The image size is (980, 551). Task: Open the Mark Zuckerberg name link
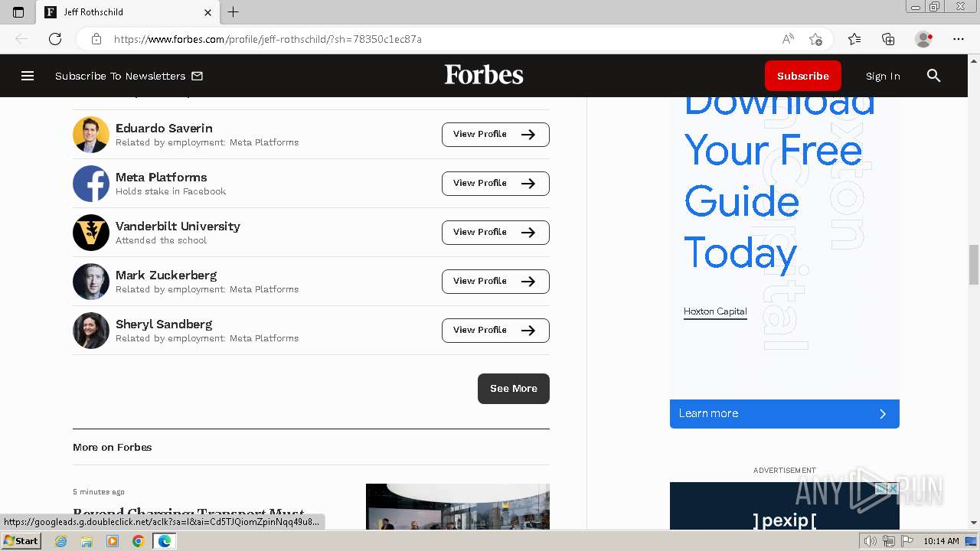click(x=166, y=275)
